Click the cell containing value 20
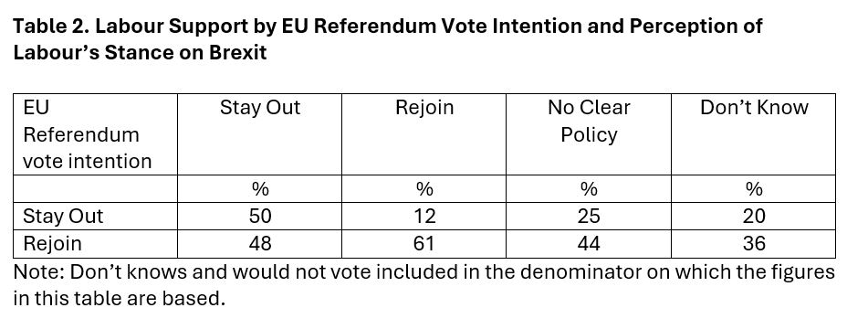Image resolution: width=868 pixels, height=329 pixels. point(753,216)
